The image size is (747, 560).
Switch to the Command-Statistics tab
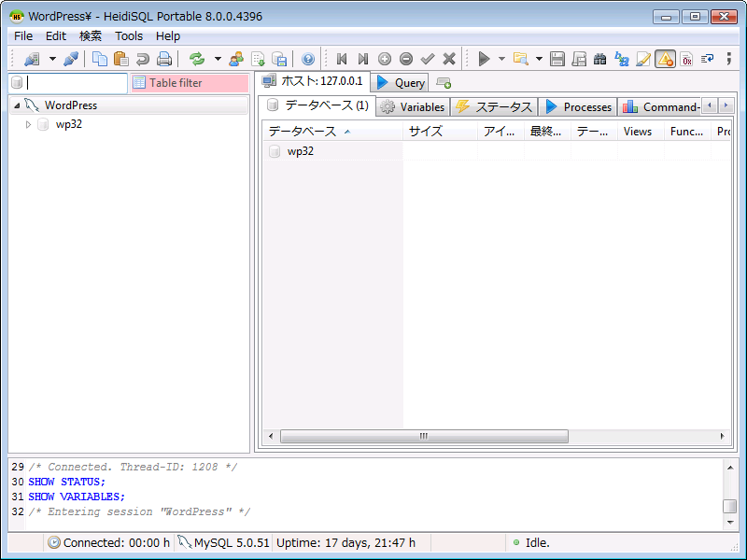(661, 107)
